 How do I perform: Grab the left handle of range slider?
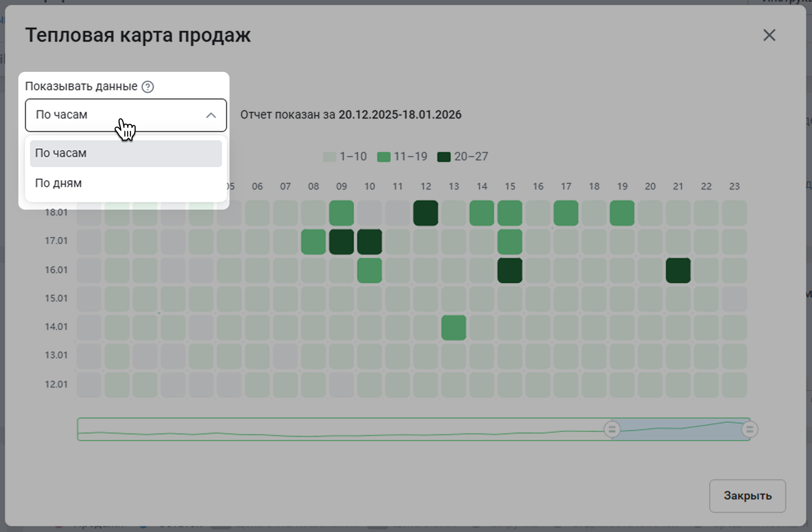tap(612, 429)
